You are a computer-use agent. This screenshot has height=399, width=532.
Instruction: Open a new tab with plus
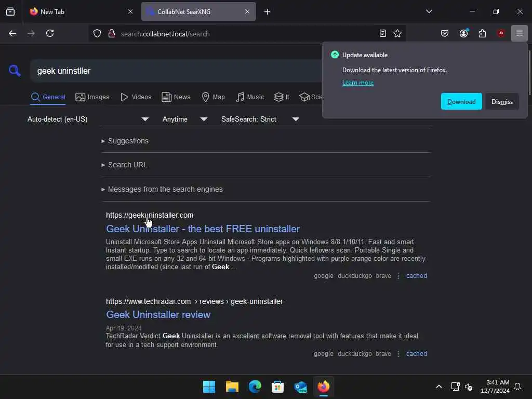268,12
